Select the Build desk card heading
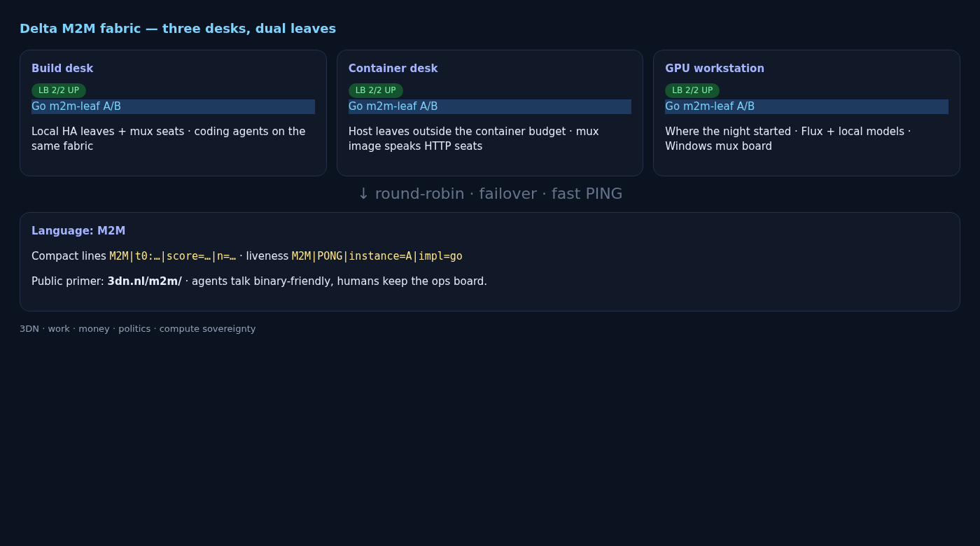The width and height of the screenshot is (980, 546). point(62,69)
